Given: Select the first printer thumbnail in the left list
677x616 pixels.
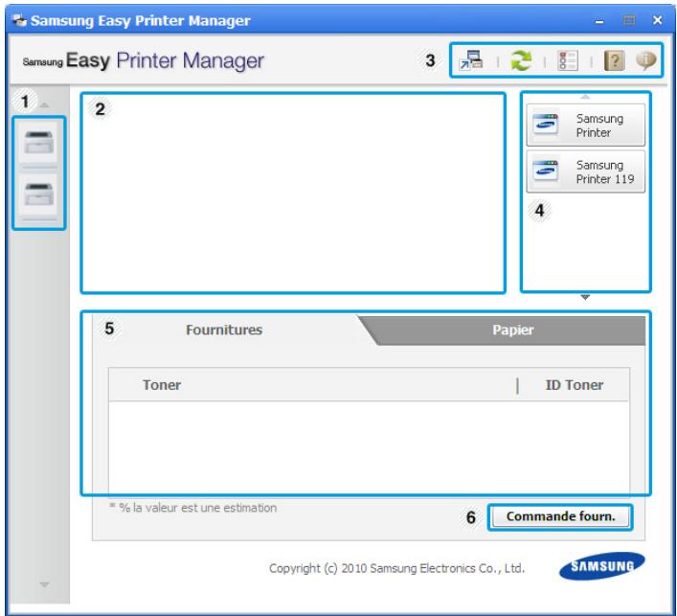Looking at the screenshot, I should pos(38,143).
